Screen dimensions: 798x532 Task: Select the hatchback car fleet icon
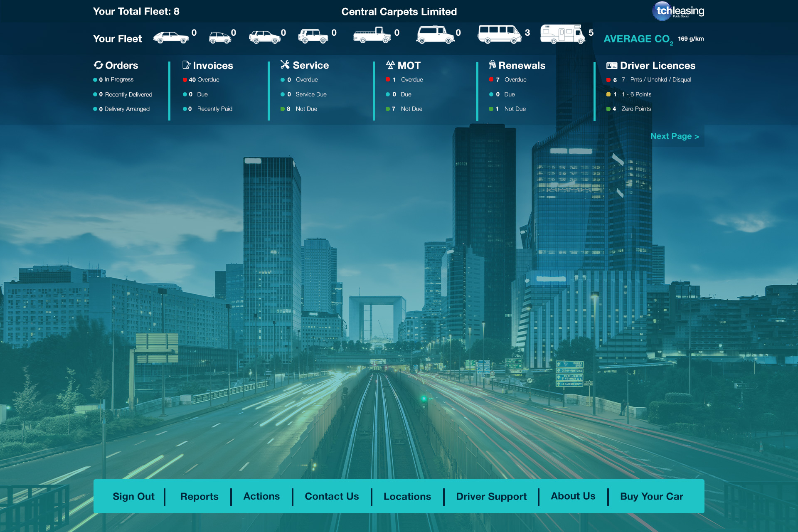coord(170,37)
